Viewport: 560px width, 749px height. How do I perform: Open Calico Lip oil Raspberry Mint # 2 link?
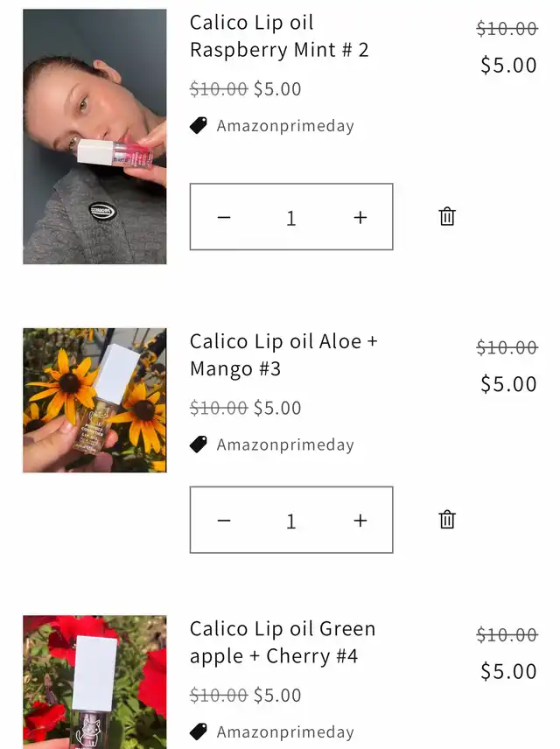(279, 36)
